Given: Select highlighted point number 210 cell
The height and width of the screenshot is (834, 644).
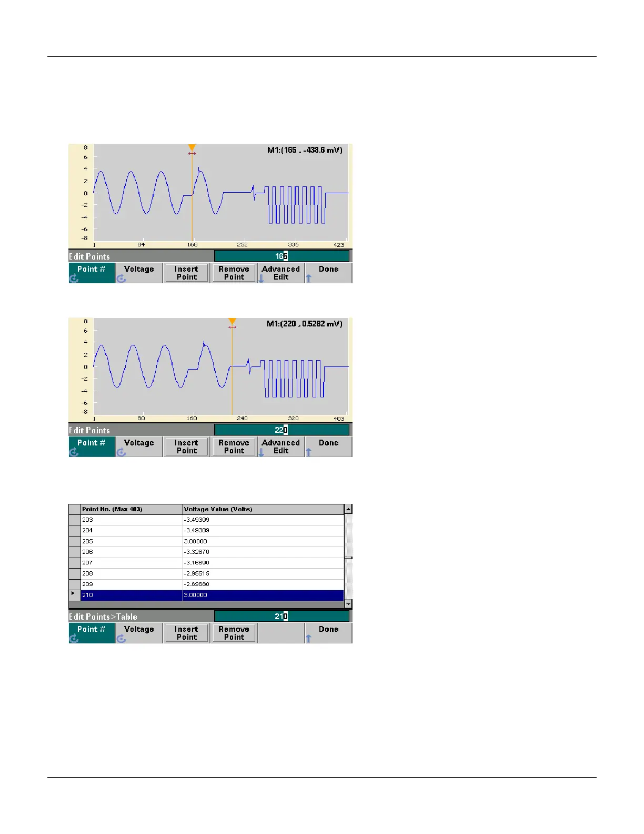Looking at the screenshot, I should click(x=132, y=595).
